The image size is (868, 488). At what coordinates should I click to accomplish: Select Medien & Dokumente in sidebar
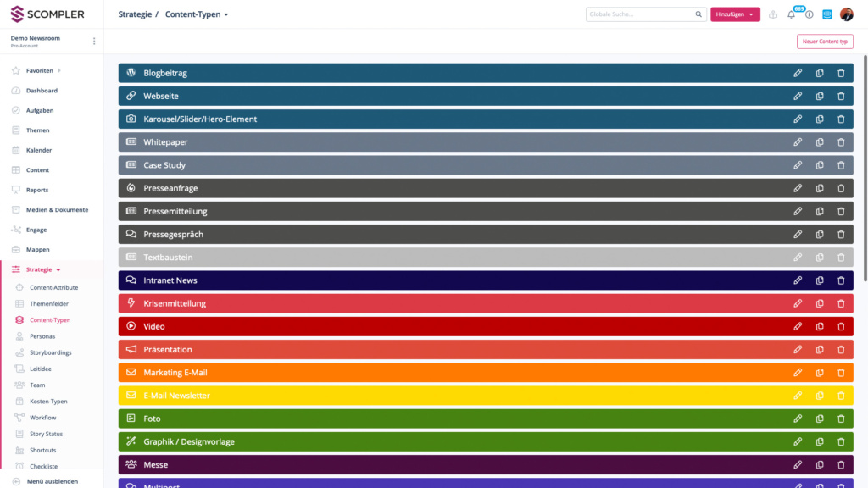click(57, 209)
